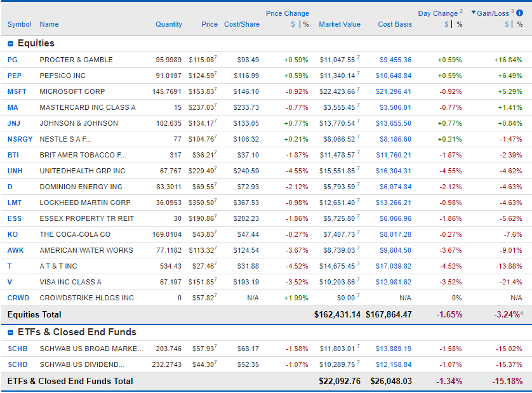
Task: Sort by the Market Value column
Action: (x=340, y=24)
